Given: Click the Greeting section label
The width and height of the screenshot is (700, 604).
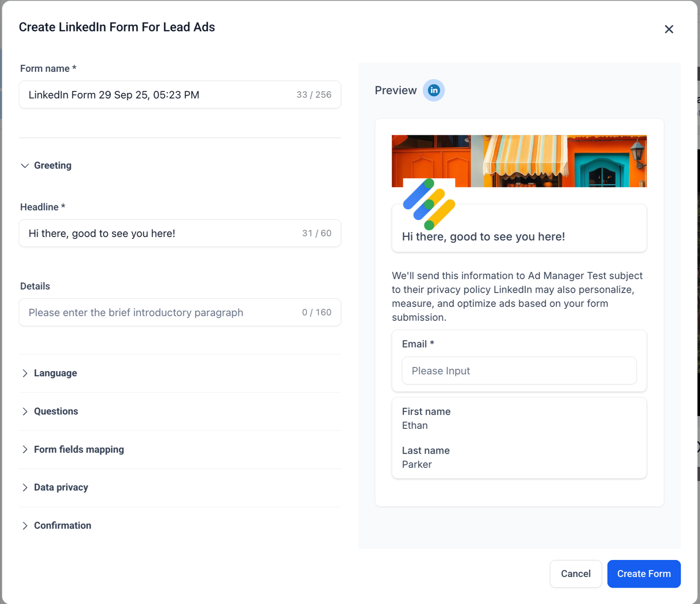Looking at the screenshot, I should pos(52,165).
